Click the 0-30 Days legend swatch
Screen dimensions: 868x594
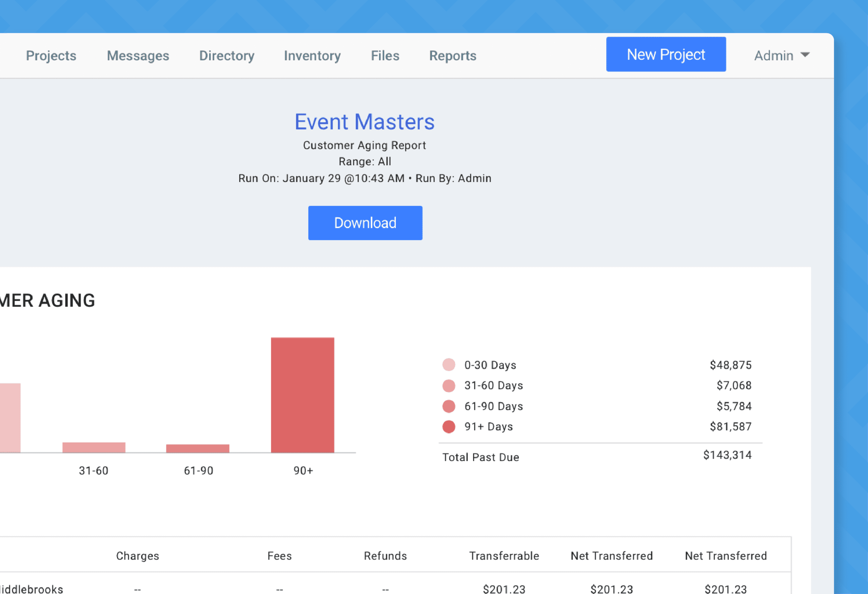(449, 364)
